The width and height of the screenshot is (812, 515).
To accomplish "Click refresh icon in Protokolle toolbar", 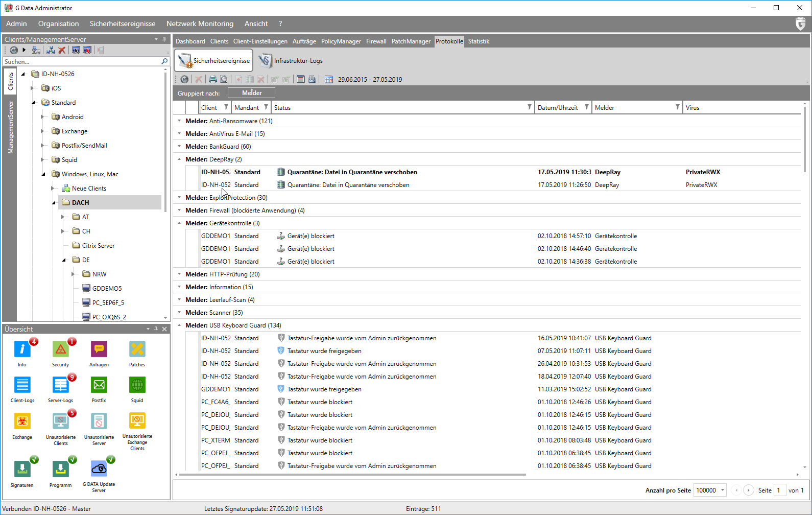I will 184,79.
